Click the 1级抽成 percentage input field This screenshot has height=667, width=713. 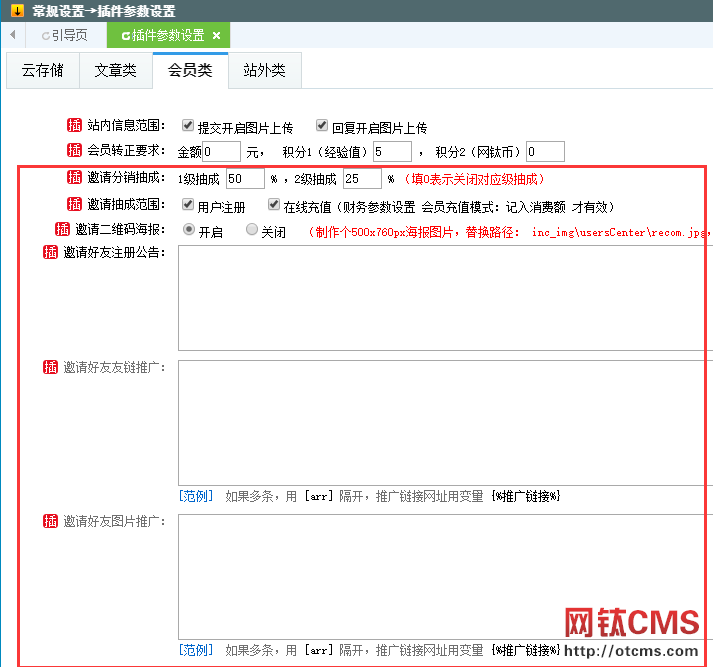coord(245,179)
